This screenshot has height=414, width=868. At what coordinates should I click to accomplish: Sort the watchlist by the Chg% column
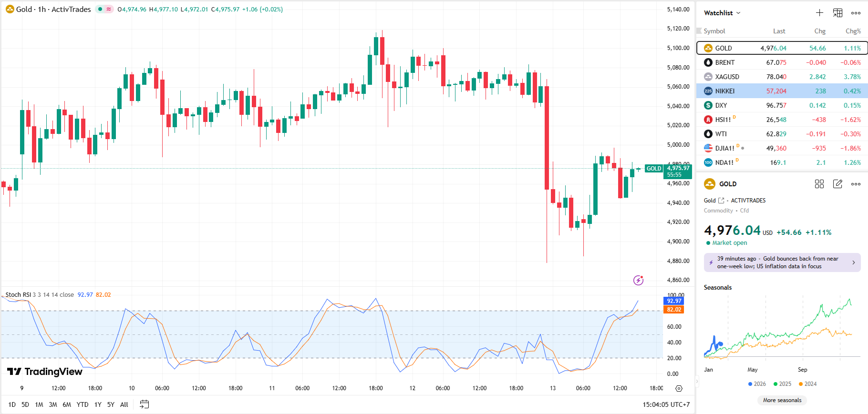point(853,31)
